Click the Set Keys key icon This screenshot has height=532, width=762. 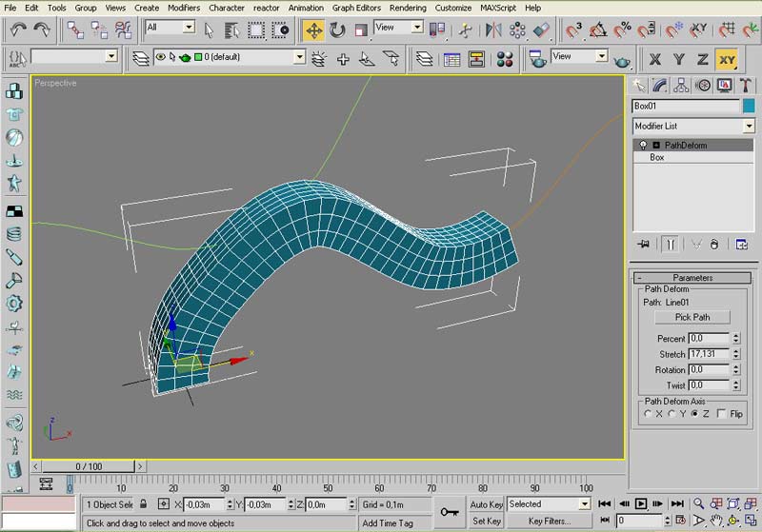coord(449,512)
